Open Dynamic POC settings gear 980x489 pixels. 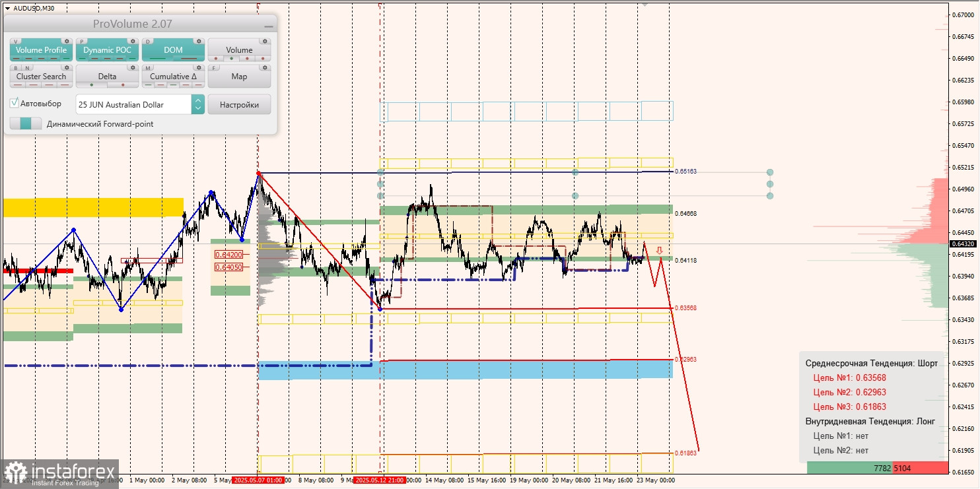point(133,41)
